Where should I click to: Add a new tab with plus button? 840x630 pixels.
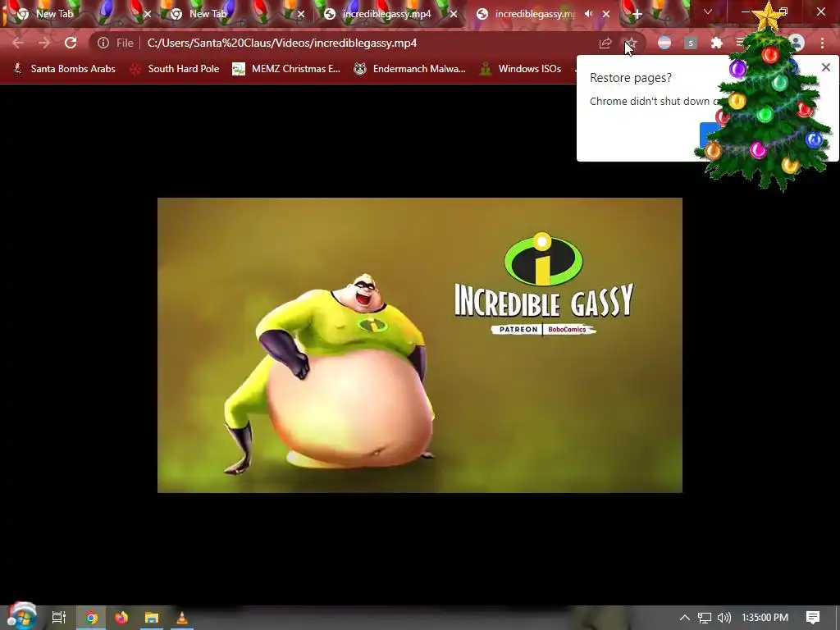coord(637,15)
